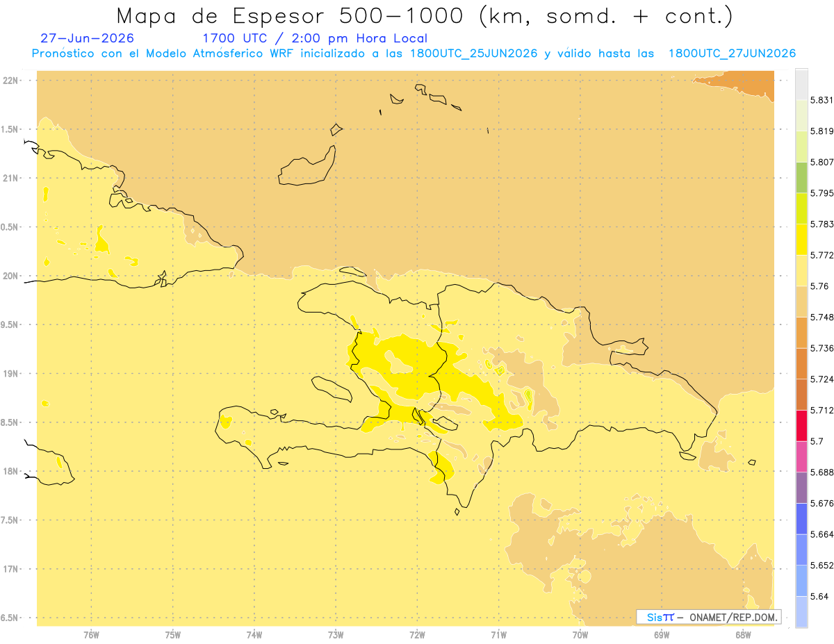This screenshot has height=644, width=834.
Task: Click the legend value 5.724
Action: click(x=822, y=379)
